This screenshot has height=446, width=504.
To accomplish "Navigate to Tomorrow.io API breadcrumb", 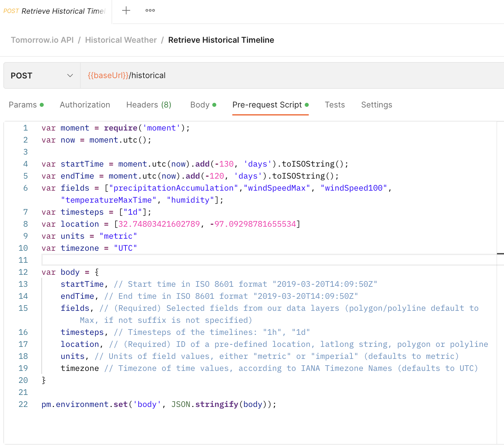I will click(x=42, y=40).
